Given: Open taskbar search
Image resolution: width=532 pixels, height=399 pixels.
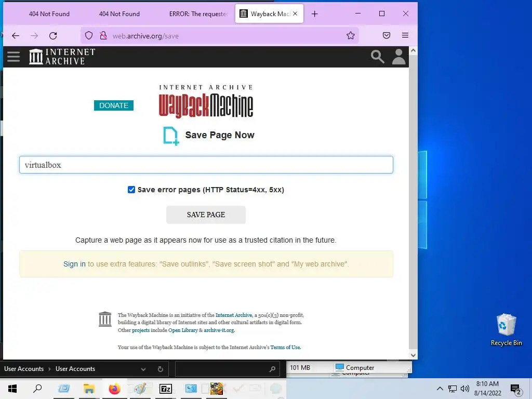Looking at the screenshot, I should [x=37, y=389].
